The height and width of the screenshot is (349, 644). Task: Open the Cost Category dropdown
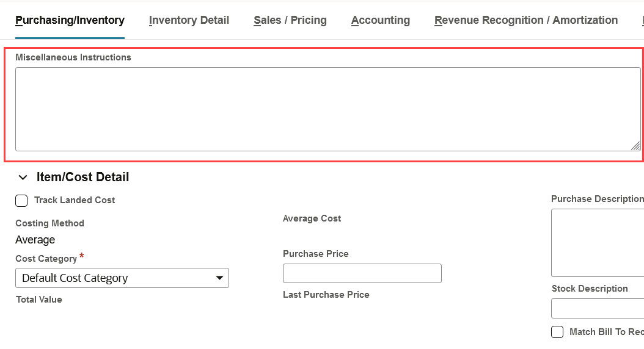[x=122, y=278]
